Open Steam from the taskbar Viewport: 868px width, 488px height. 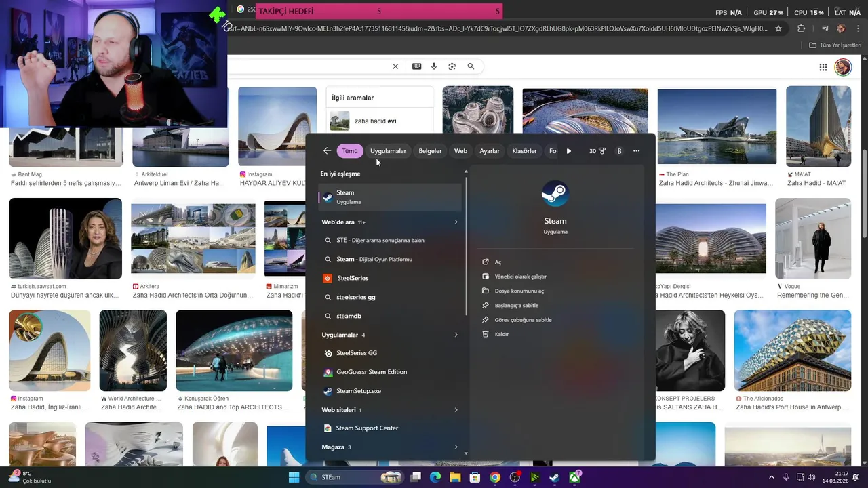[554, 477]
